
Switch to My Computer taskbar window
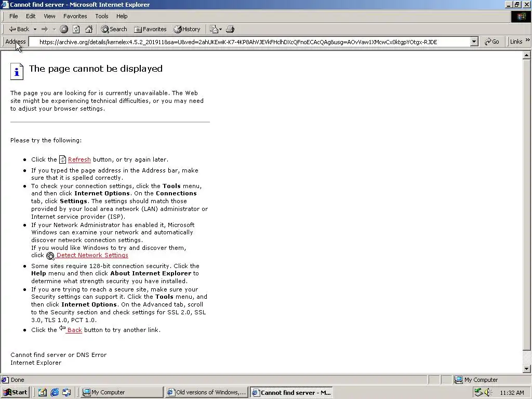click(122, 393)
